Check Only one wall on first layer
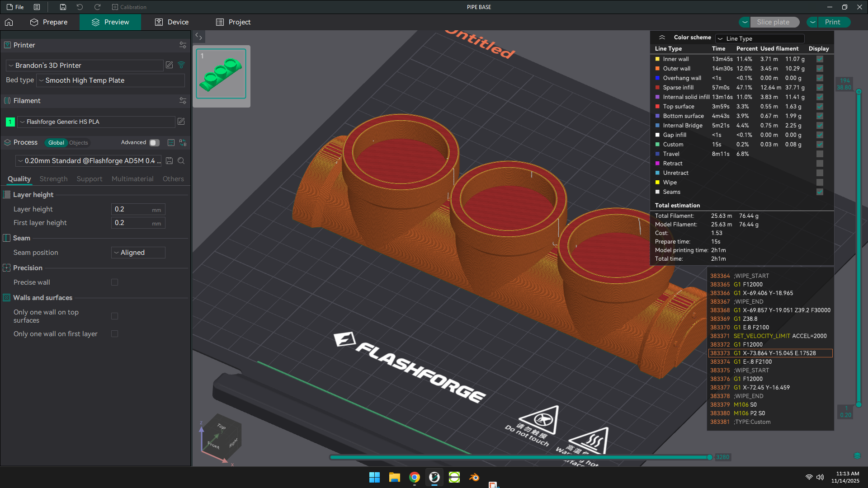 coord(114,334)
